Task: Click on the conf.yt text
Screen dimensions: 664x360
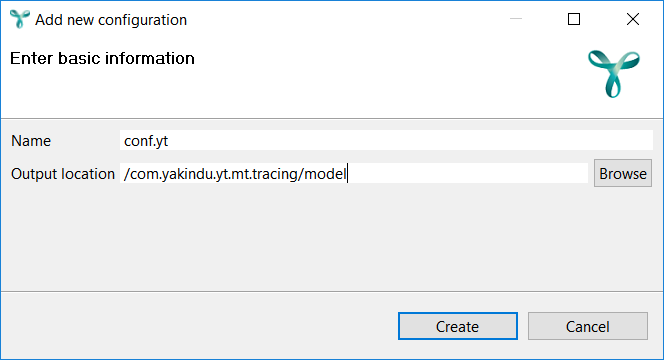Action: (146, 141)
